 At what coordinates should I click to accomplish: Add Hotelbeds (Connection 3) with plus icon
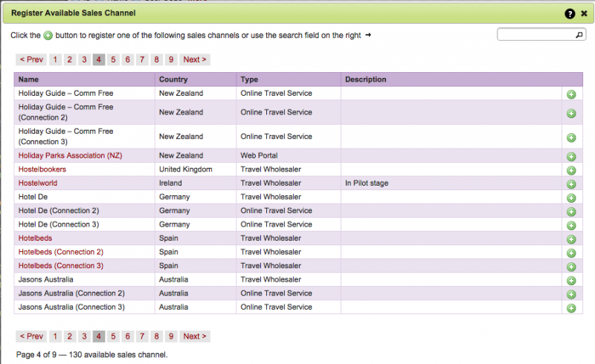pos(571,267)
